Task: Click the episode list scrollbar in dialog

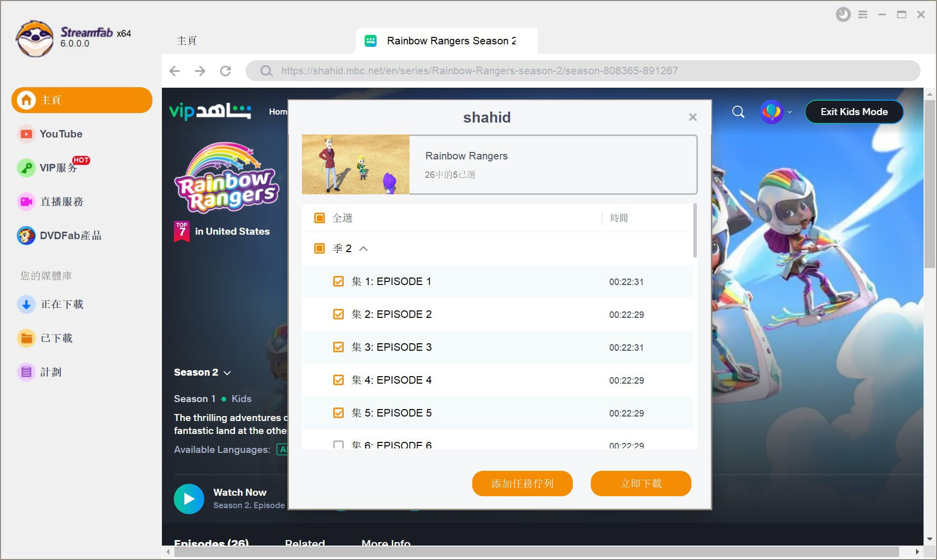Action: 695,231
